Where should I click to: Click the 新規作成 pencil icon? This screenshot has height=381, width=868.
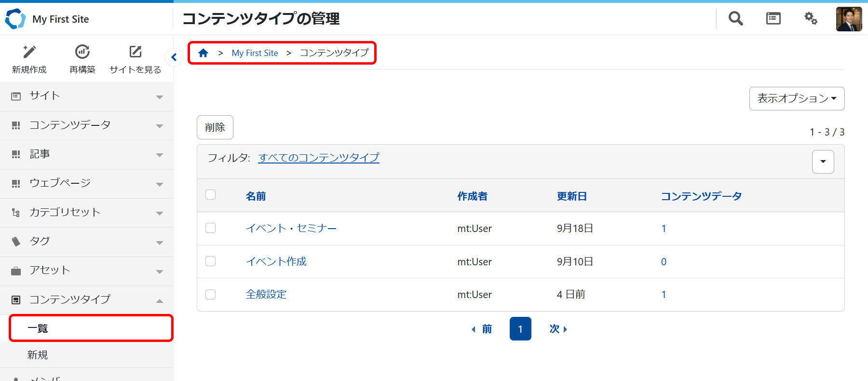pyautogui.click(x=29, y=52)
